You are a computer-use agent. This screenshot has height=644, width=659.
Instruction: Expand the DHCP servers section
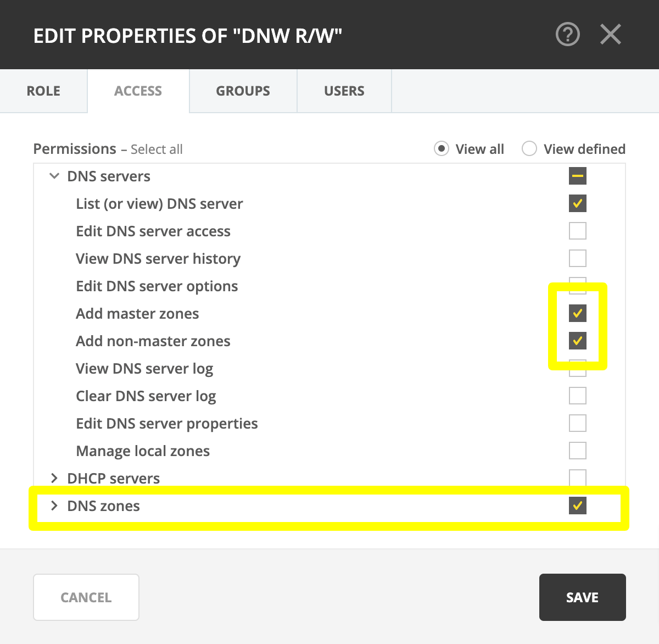pos(54,479)
